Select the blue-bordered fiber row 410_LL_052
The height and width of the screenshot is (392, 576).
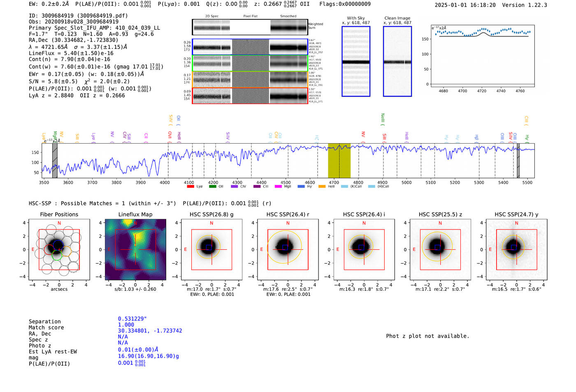pos(250,47)
